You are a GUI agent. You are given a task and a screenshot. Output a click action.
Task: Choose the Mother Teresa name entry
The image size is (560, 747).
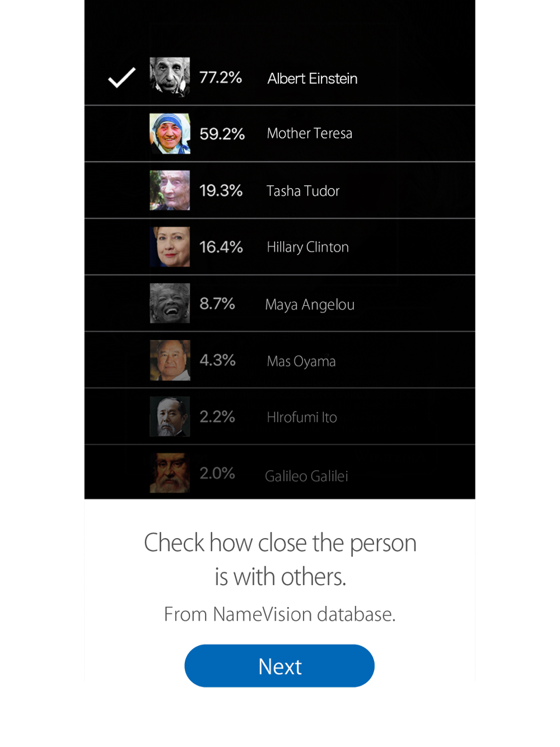[x=310, y=133]
